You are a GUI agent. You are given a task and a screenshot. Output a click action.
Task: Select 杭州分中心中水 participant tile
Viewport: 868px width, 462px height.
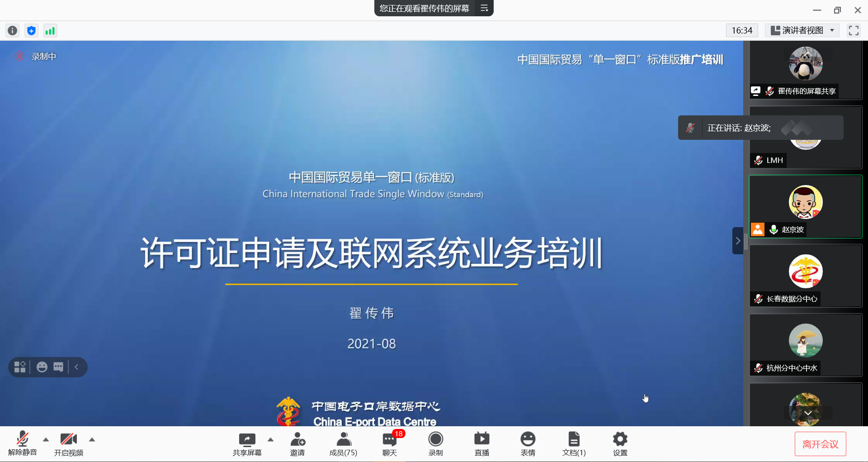tap(806, 345)
